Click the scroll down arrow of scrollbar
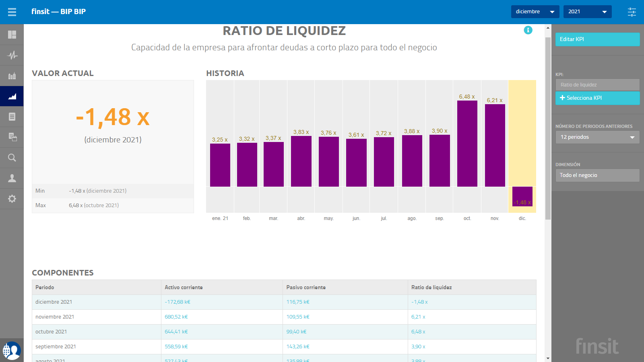The width and height of the screenshot is (644, 362). [x=548, y=358]
